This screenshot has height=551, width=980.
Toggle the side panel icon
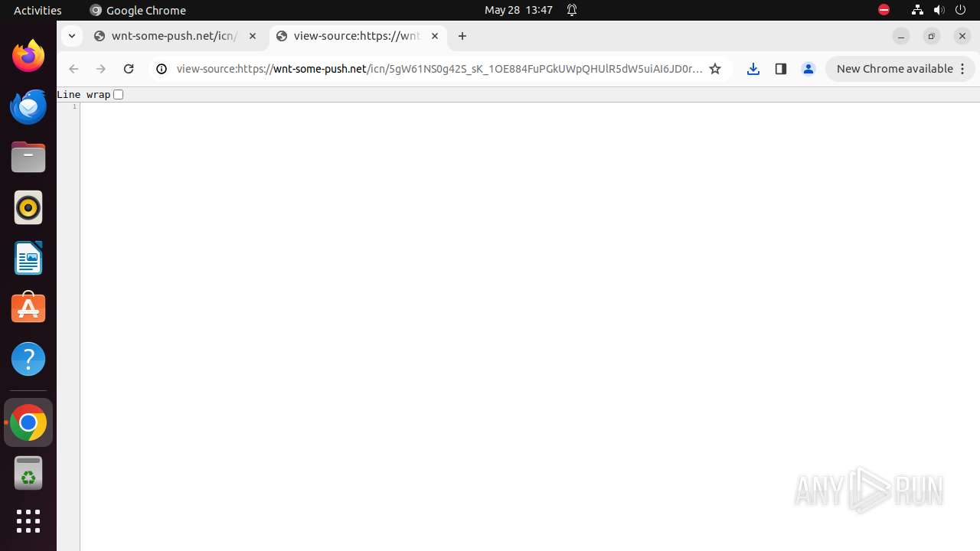[781, 69]
